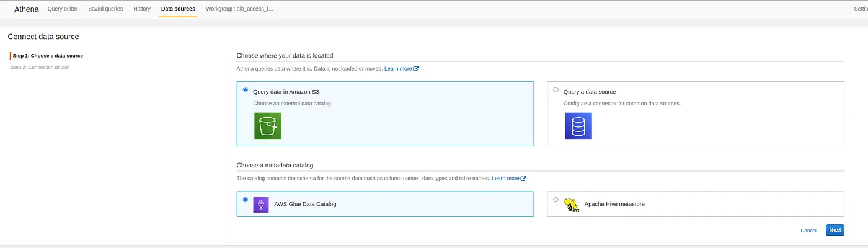Select the Query data in Amazon S3 radio
Viewport: 868px width, 248px height.
click(x=246, y=89)
